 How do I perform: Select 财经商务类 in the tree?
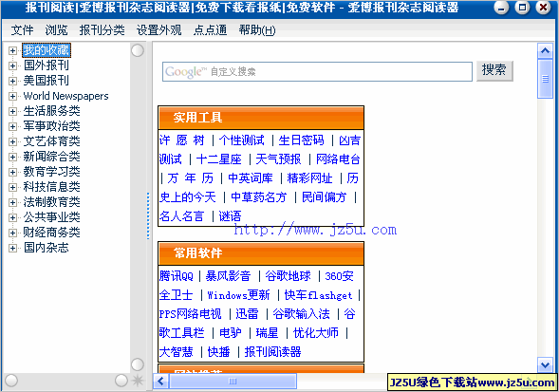tap(51, 233)
